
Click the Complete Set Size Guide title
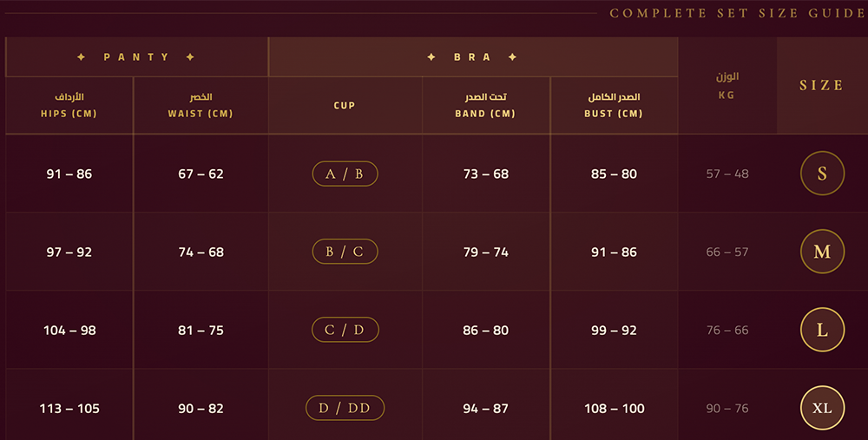pos(737,13)
